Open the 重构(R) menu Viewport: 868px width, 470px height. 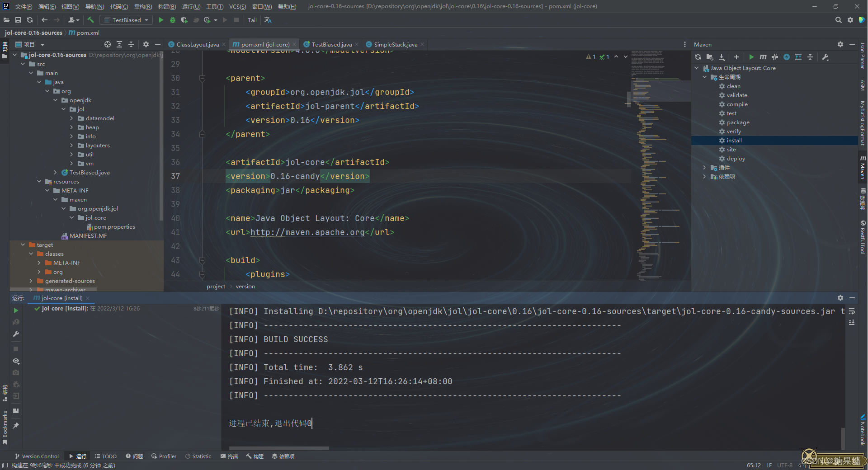[x=143, y=6]
